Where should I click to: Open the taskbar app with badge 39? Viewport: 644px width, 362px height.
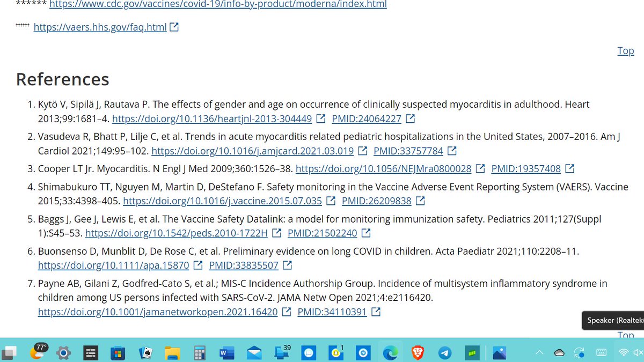click(282, 352)
